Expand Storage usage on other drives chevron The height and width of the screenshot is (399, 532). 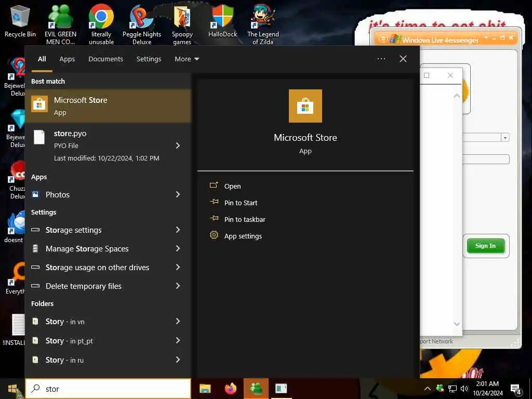pyautogui.click(x=178, y=268)
